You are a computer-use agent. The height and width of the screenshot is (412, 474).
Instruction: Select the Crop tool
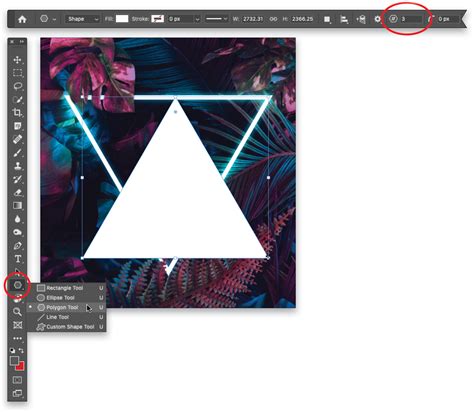pyautogui.click(x=17, y=113)
